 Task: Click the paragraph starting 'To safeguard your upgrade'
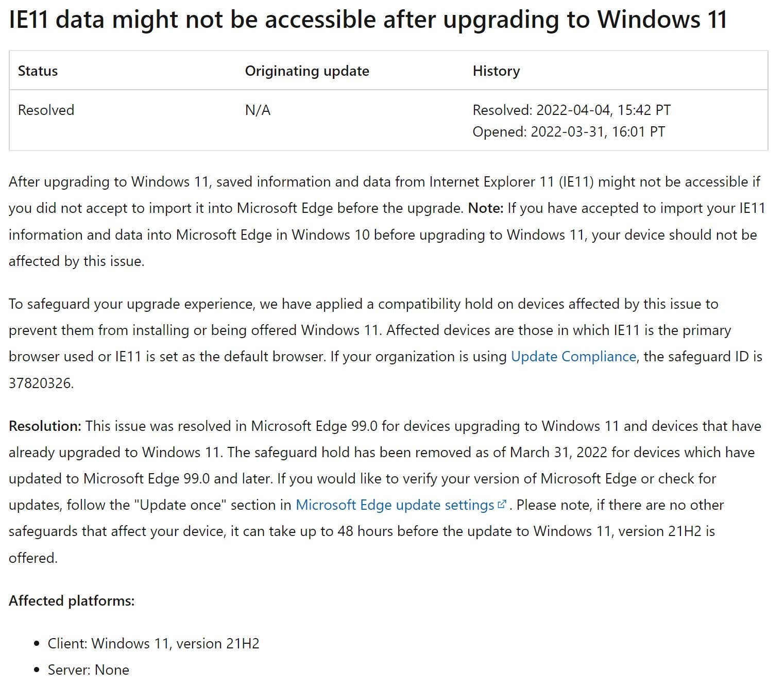[x=385, y=343]
